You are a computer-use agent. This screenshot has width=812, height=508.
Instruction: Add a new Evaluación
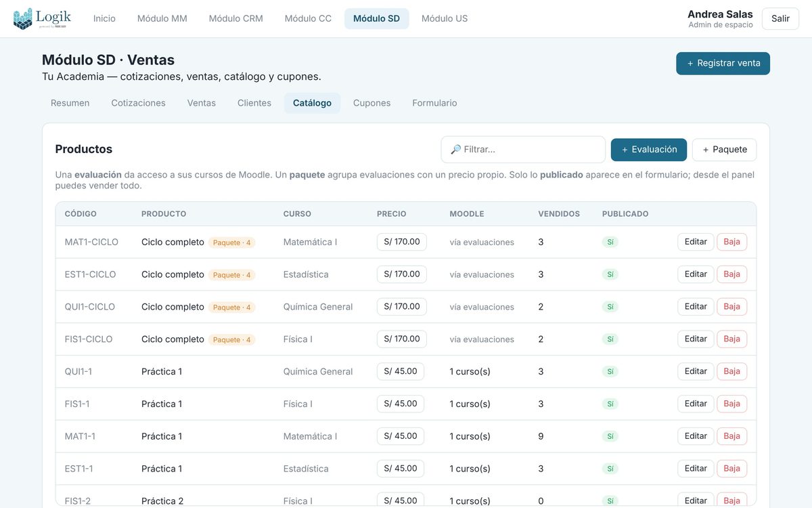[x=649, y=150]
